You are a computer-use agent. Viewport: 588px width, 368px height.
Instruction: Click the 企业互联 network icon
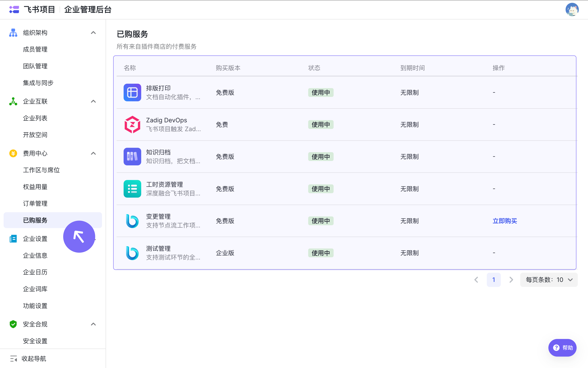pos(13,101)
